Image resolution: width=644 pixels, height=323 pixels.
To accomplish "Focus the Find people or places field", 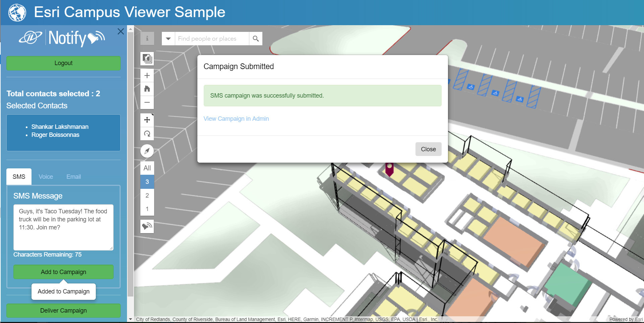I will tap(212, 39).
